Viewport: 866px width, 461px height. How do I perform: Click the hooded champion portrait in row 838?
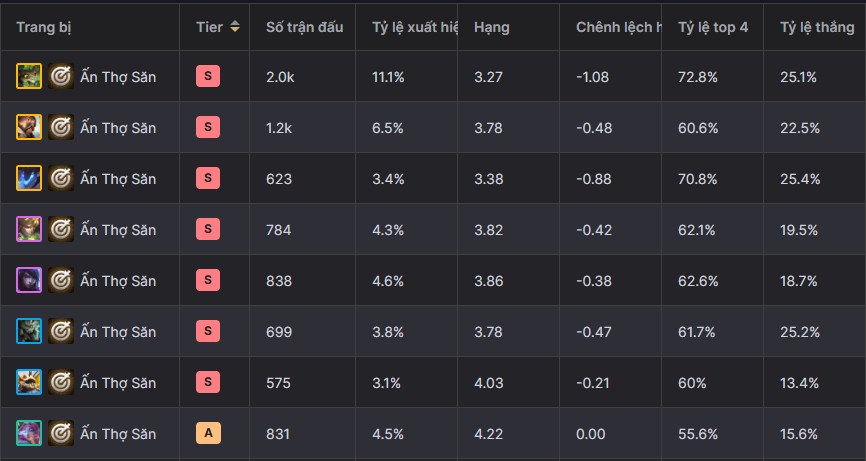point(29,280)
